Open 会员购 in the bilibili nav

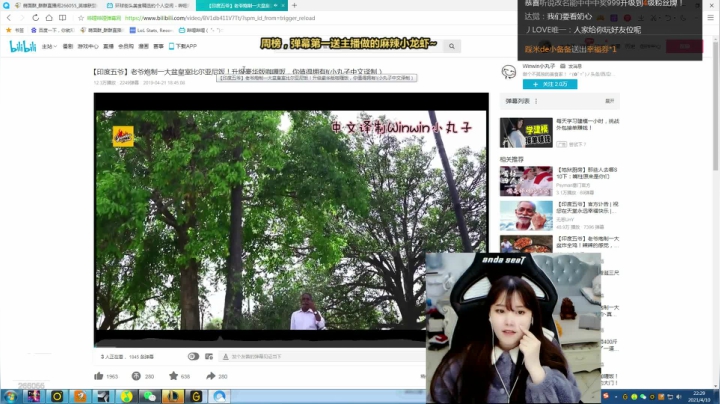point(126,46)
